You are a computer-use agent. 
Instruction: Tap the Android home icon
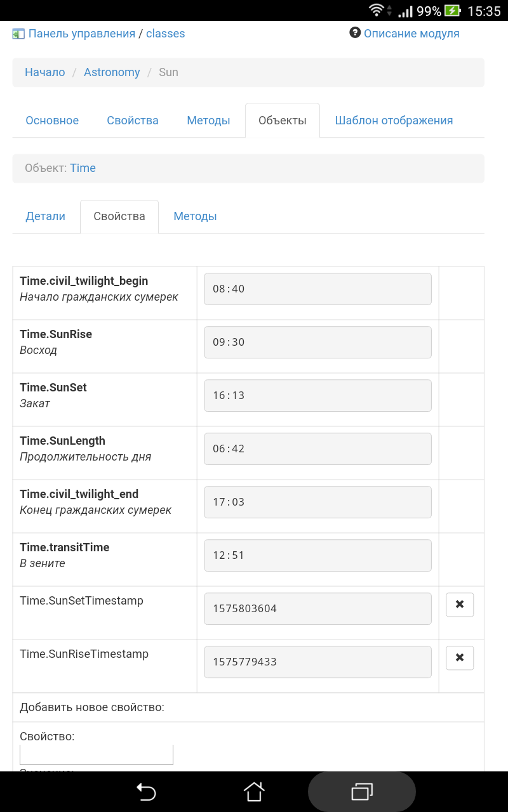pos(254,791)
